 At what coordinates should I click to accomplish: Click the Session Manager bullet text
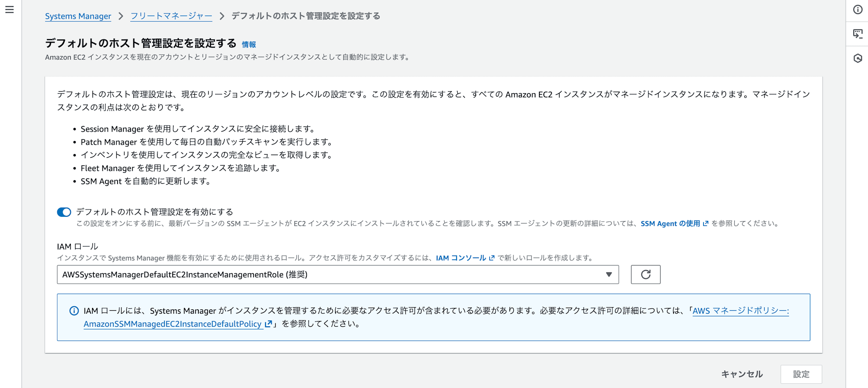click(198, 129)
